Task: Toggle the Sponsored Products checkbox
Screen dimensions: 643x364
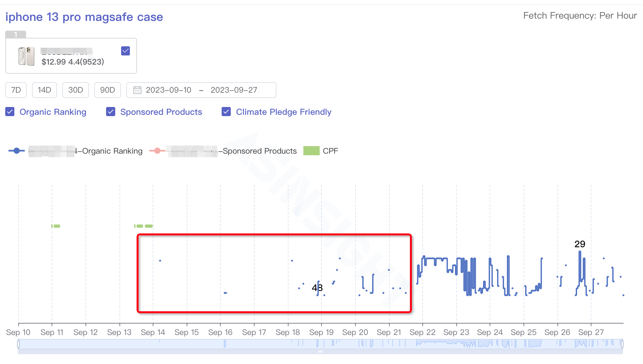Action: tap(111, 112)
